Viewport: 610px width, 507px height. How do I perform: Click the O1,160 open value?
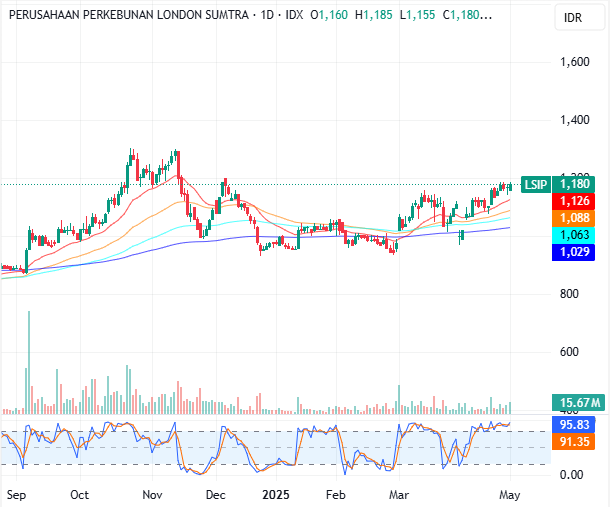click(329, 15)
